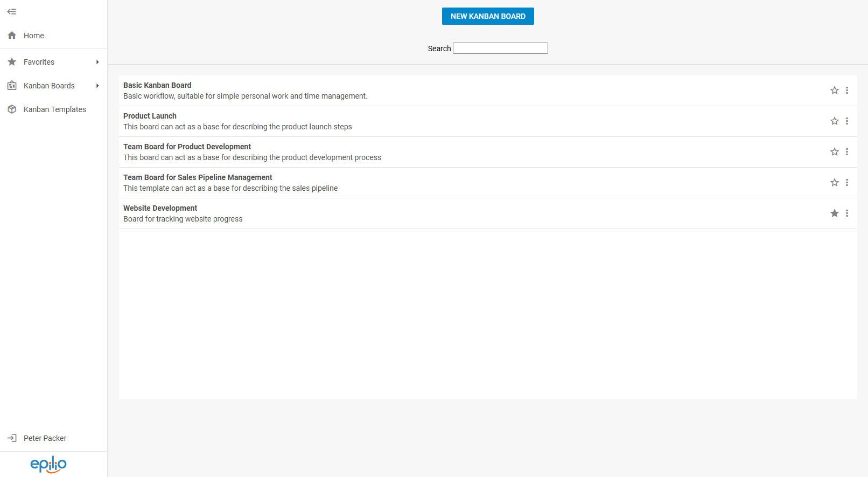
Task: Unfavorite the Website Development board star
Action: pyautogui.click(x=835, y=213)
